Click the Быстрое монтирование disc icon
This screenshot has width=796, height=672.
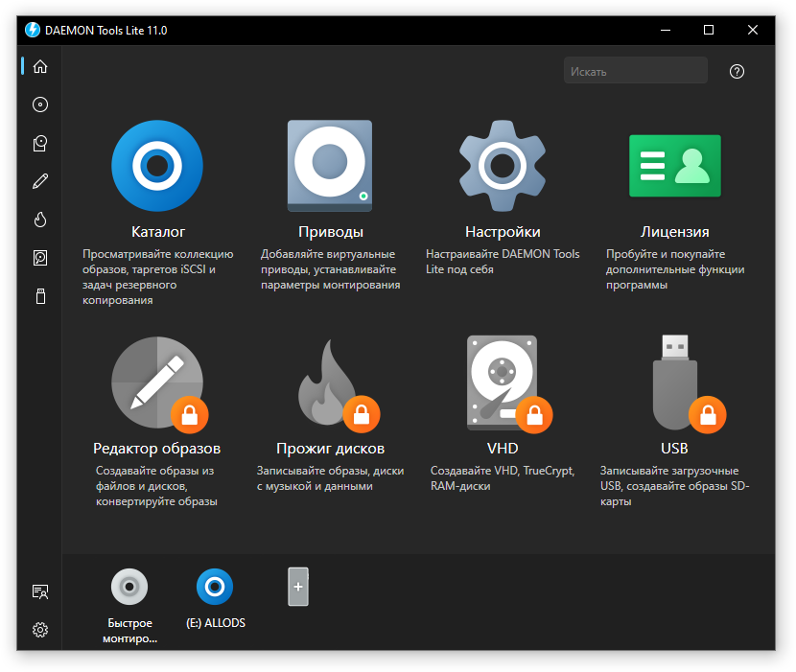[x=129, y=587]
